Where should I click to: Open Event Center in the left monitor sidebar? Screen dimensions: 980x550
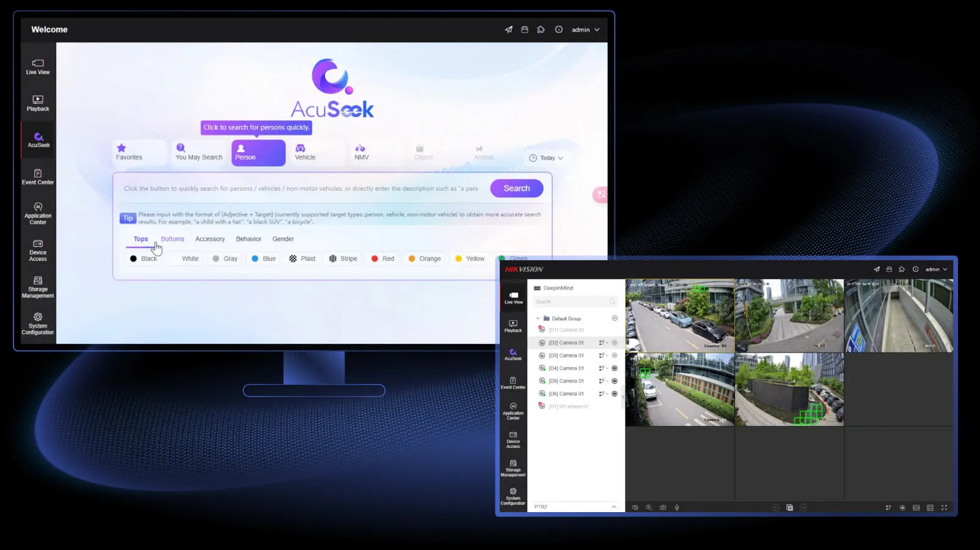tap(38, 177)
